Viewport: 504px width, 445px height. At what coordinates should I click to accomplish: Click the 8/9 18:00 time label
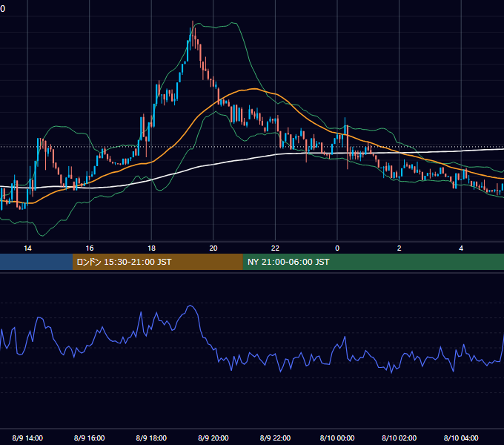coord(151,438)
